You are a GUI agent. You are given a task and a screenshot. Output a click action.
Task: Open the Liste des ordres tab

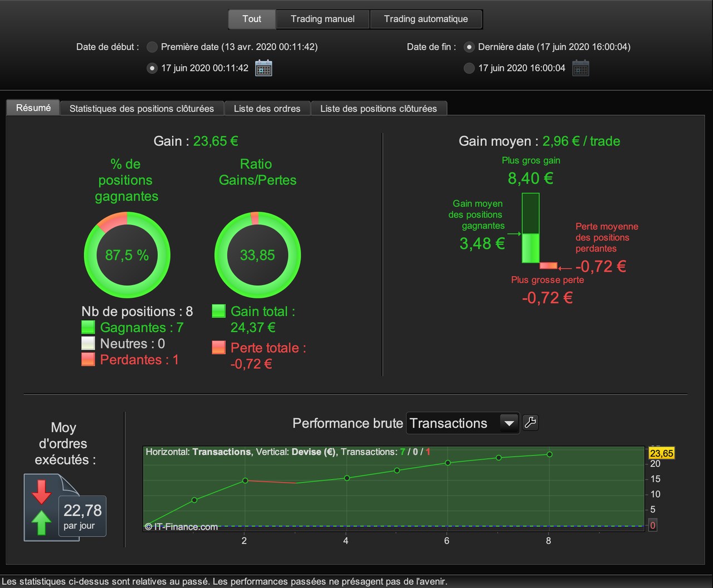point(267,109)
